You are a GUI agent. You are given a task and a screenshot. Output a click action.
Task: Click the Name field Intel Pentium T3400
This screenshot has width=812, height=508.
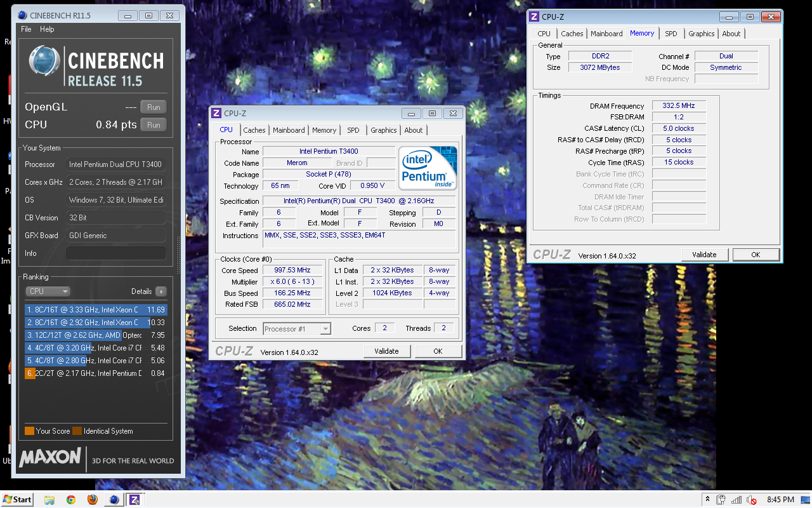point(329,151)
